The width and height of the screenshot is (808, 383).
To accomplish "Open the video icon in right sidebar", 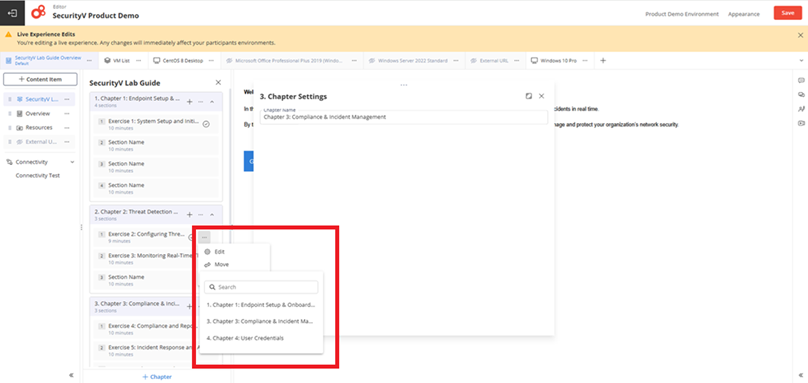I will (x=801, y=123).
